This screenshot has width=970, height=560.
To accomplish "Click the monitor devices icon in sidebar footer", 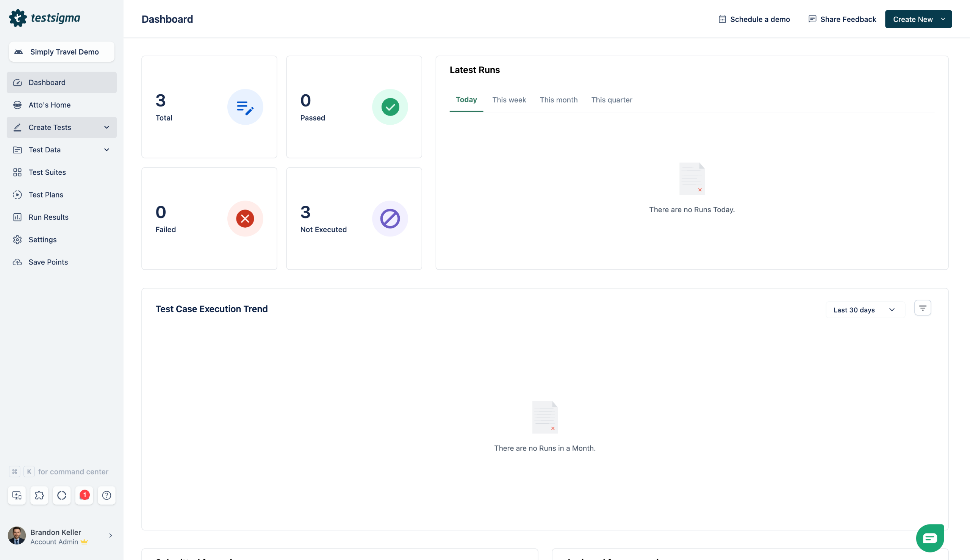I will pos(17,495).
